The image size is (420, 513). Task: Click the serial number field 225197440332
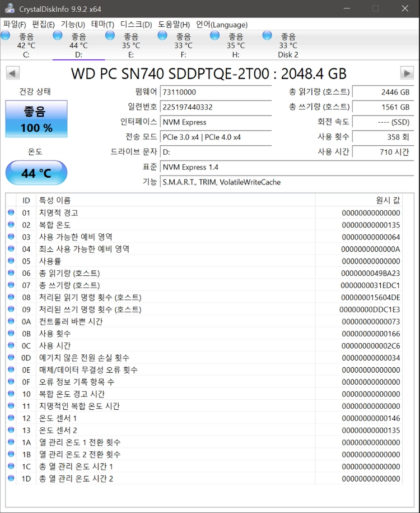click(216, 107)
